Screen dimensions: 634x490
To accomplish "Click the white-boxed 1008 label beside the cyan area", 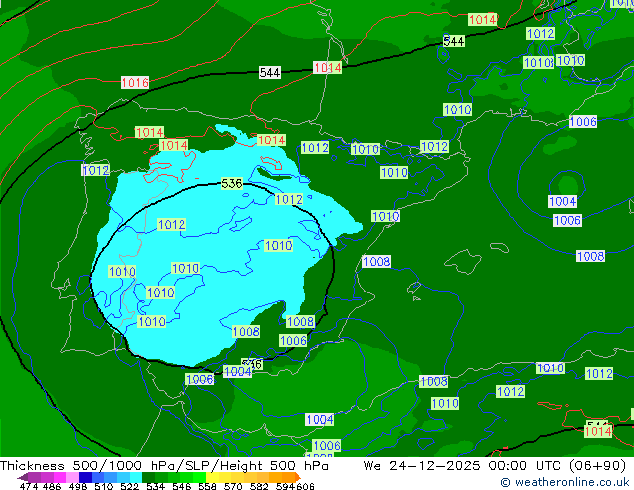I will (x=376, y=262).
